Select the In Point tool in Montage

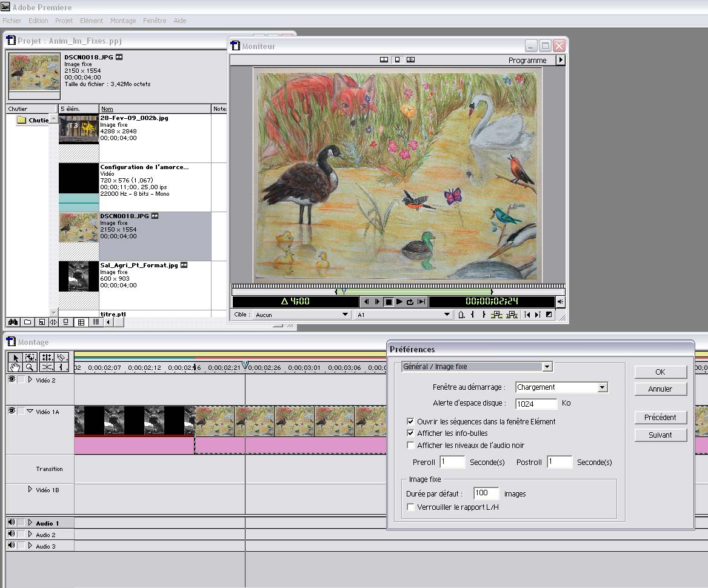point(62,367)
